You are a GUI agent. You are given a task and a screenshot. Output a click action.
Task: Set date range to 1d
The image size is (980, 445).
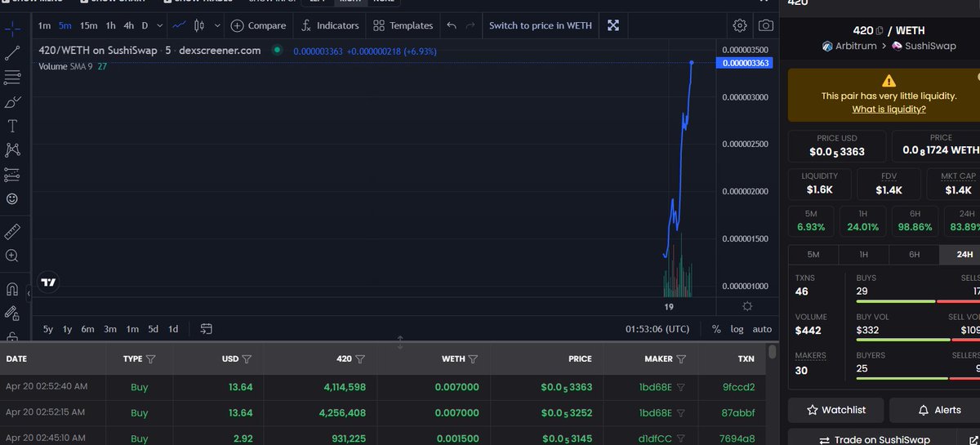173,329
